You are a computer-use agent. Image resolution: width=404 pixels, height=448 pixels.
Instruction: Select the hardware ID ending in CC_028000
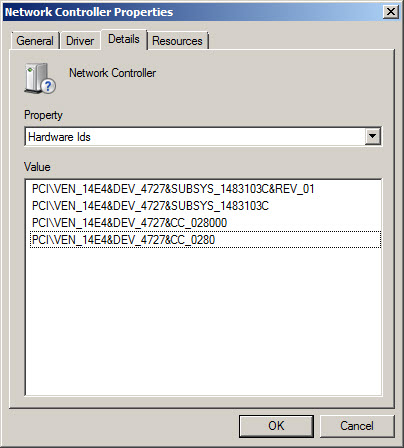[129, 223]
